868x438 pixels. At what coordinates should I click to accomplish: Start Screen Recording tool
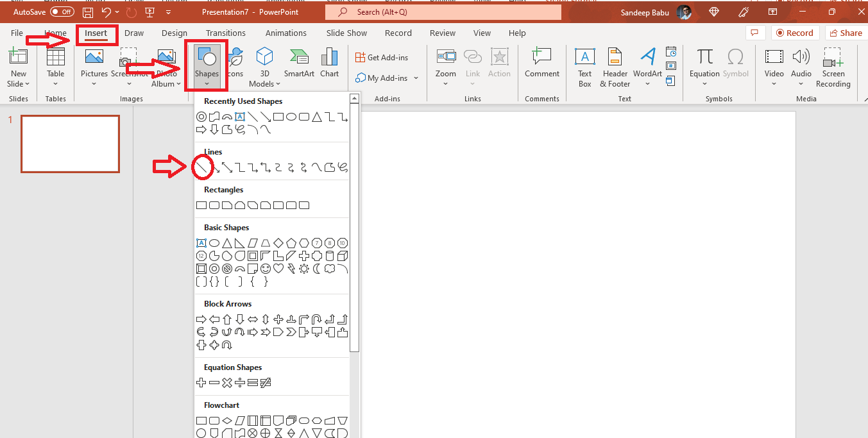pyautogui.click(x=833, y=66)
